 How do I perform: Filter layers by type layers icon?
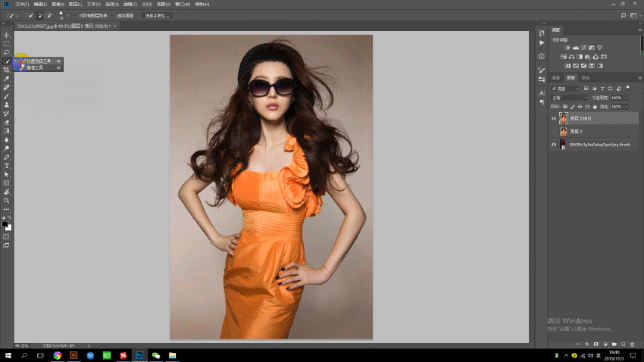602,89
